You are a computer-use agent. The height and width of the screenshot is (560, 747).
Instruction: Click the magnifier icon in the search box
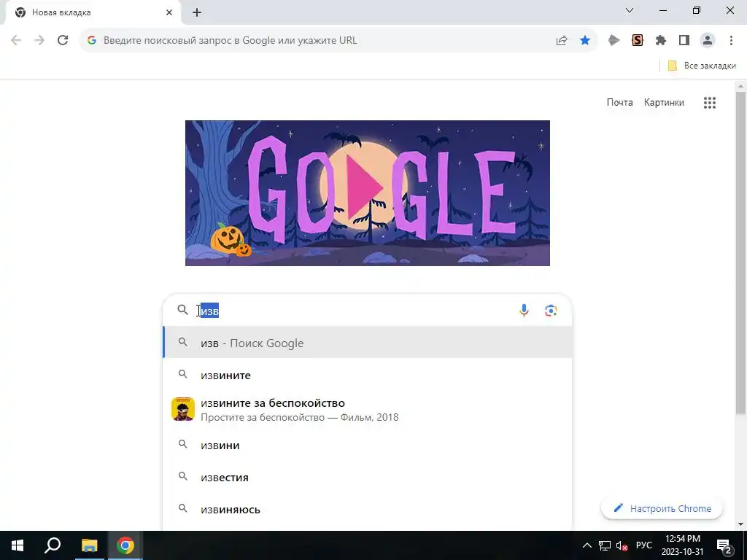click(182, 310)
